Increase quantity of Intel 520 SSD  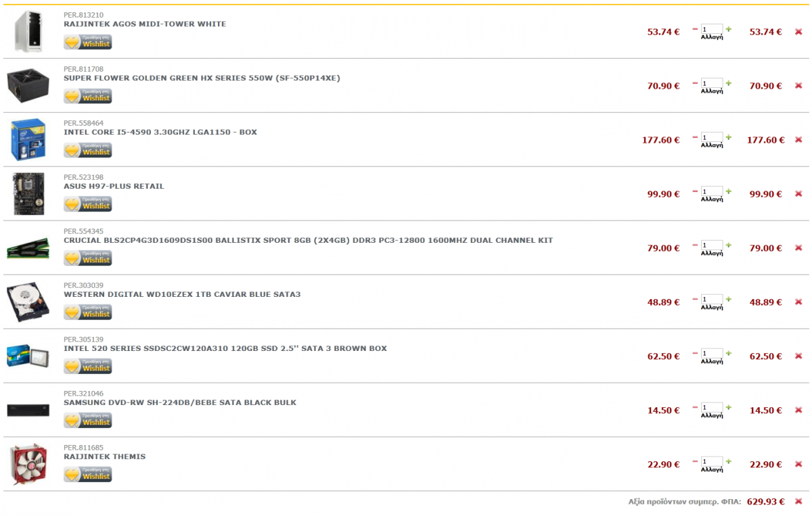click(x=729, y=354)
